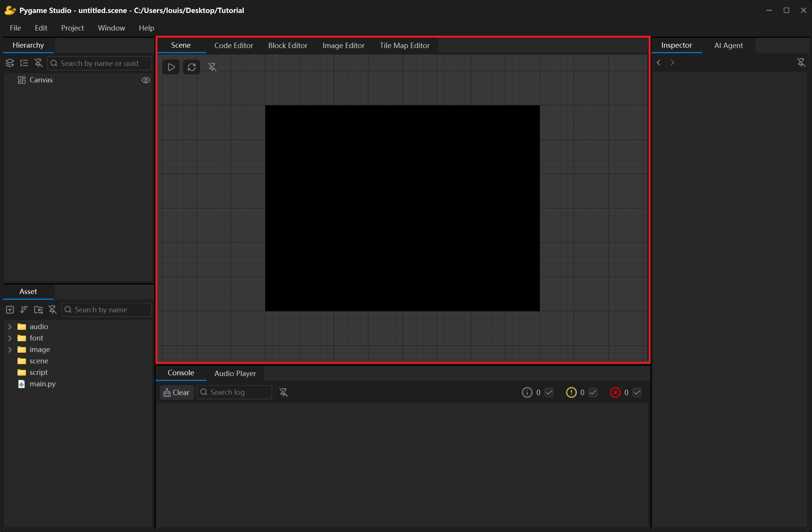Go forward with Inspector right arrow
Viewport: 812px width, 532px height.
click(672, 63)
